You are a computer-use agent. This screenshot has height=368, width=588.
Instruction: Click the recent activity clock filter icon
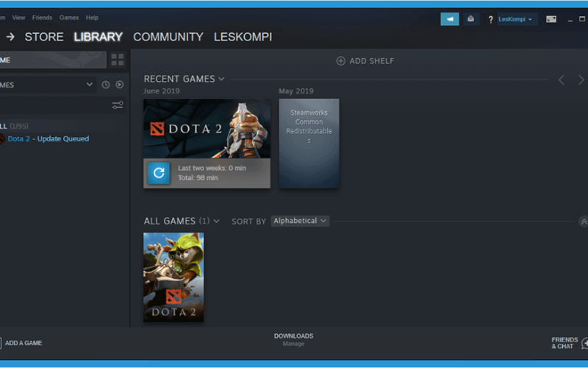coord(106,85)
